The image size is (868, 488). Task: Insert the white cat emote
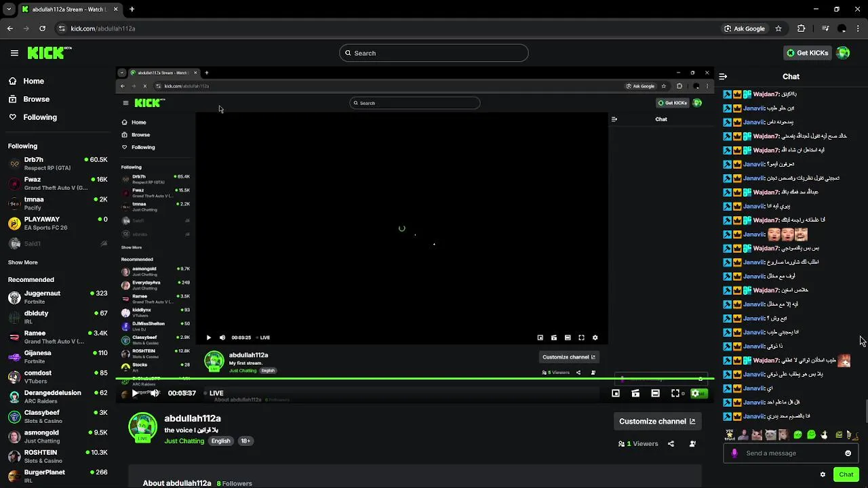[x=770, y=434]
